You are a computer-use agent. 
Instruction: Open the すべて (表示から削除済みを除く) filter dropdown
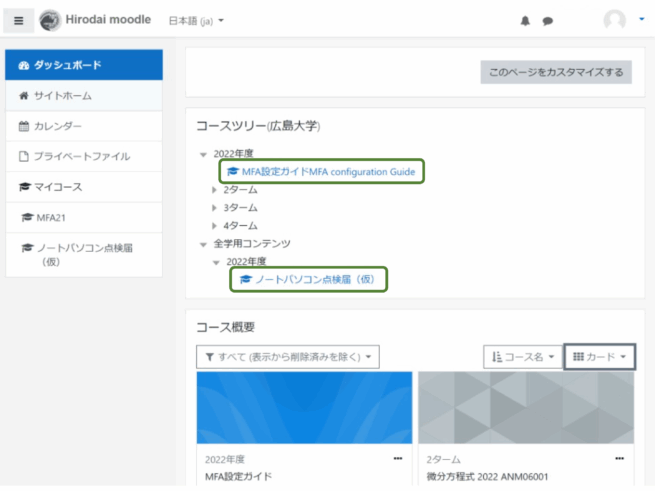pos(288,357)
